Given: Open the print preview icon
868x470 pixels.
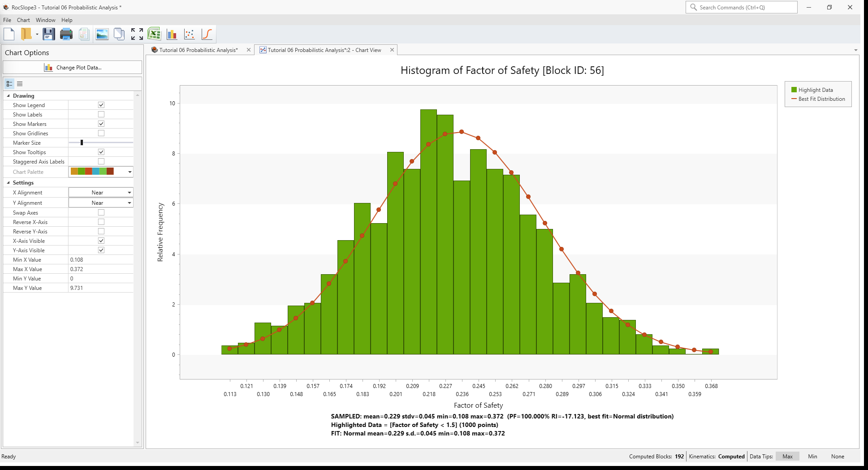Looking at the screenshot, I should (84, 34).
